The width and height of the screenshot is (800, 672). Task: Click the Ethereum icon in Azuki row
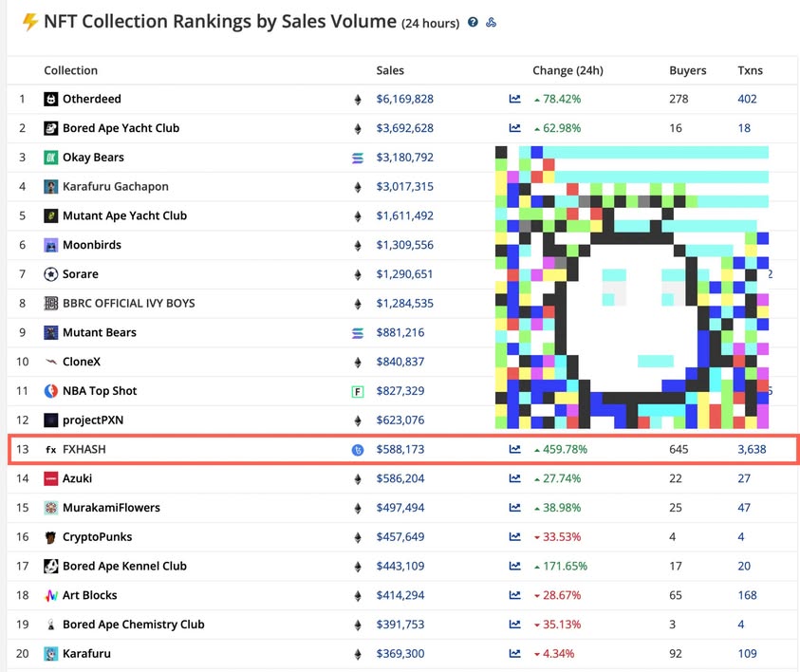click(x=358, y=479)
